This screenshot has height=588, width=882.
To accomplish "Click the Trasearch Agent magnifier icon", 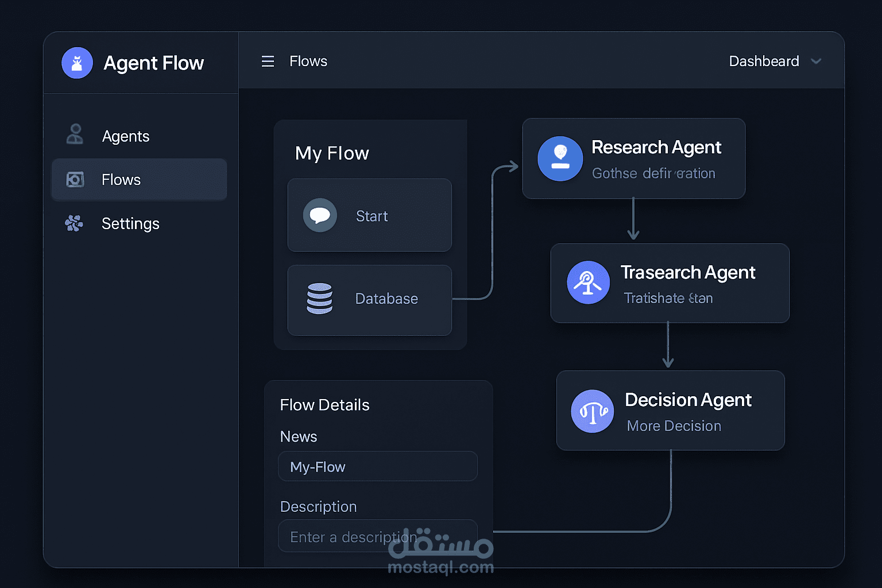I will (587, 283).
